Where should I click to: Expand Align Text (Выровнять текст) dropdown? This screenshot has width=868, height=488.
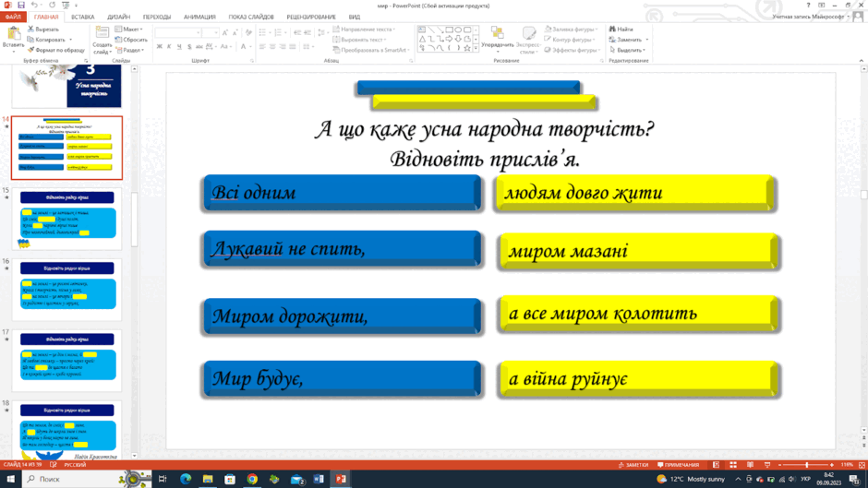point(360,40)
